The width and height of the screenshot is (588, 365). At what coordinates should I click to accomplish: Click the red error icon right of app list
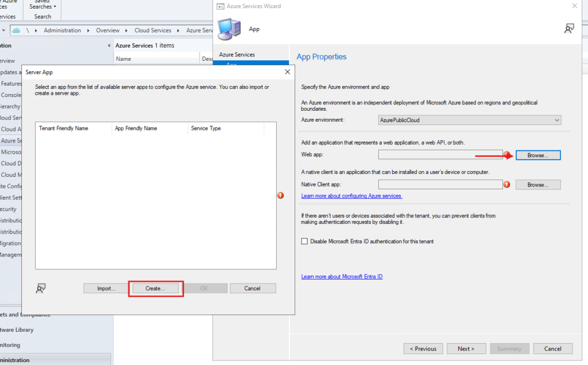pos(281,196)
